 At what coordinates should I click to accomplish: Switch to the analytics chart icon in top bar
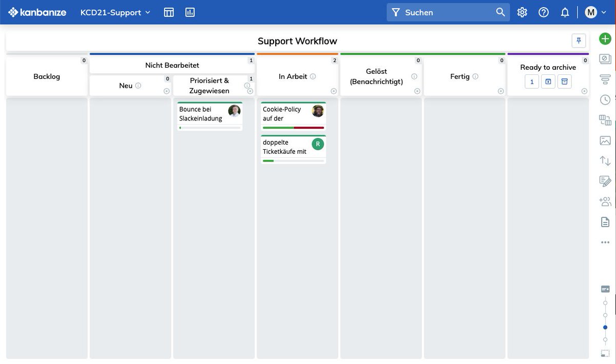(190, 12)
